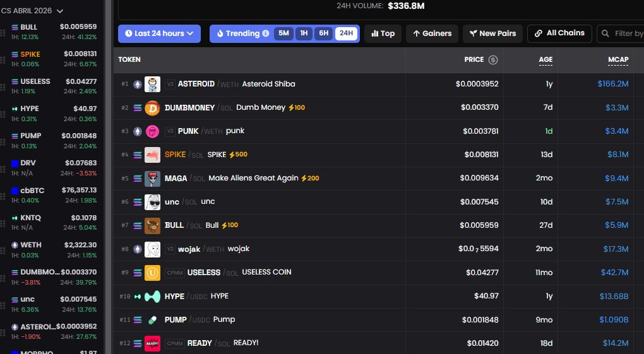
Task: Select the 24H trending interval
Action: pyautogui.click(x=346, y=33)
